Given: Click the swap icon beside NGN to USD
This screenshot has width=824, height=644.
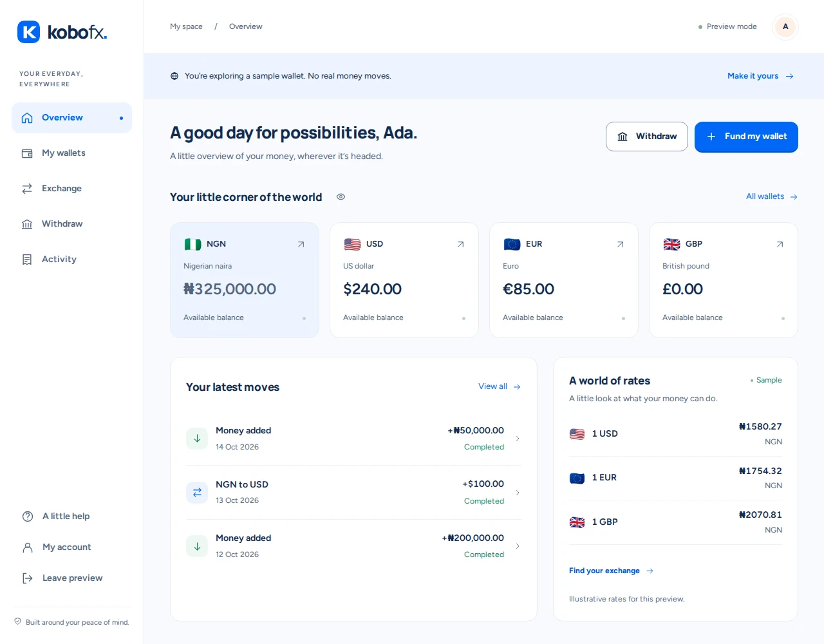Looking at the screenshot, I should [197, 493].
